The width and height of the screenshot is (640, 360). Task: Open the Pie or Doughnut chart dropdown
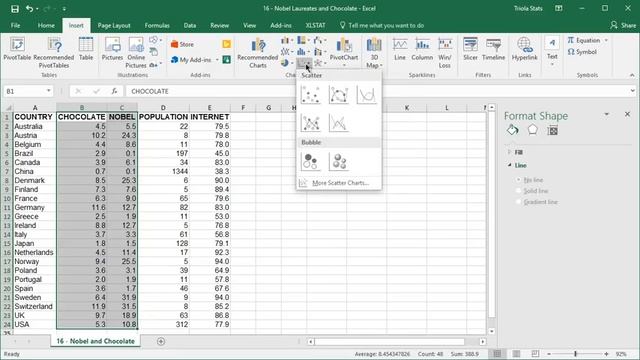tap(287, 63)
